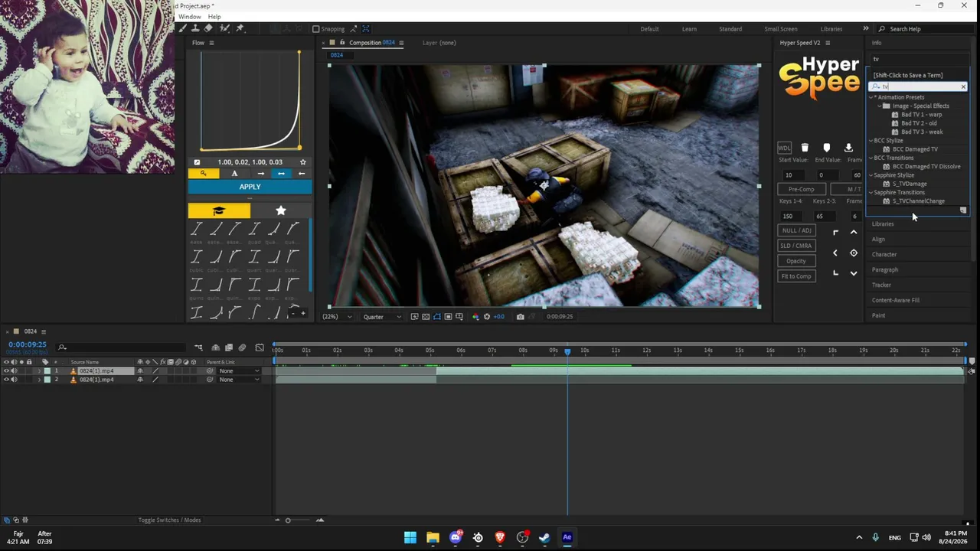Toggle video visibility for layer 1
Screen dimensions: 980x551
pyautogui.click(x=7, y=371)
